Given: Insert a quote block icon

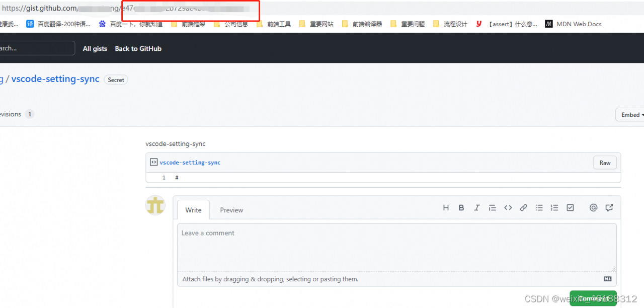Looking at the screenshot, I should (x=493, y=208).
